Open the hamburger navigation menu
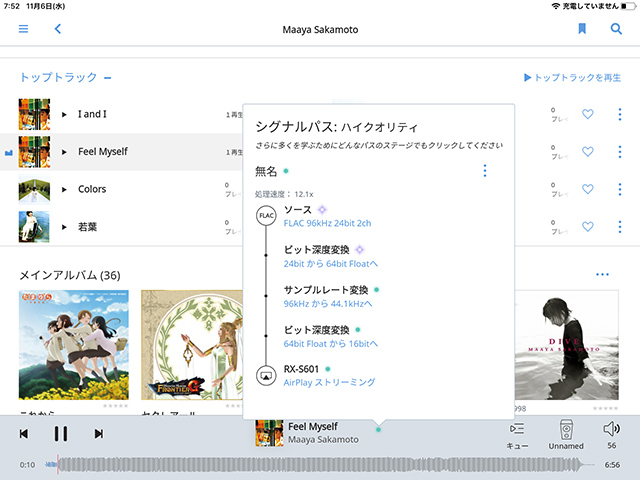The height and width of the screenshot is (480, 640). click(23, 29)
